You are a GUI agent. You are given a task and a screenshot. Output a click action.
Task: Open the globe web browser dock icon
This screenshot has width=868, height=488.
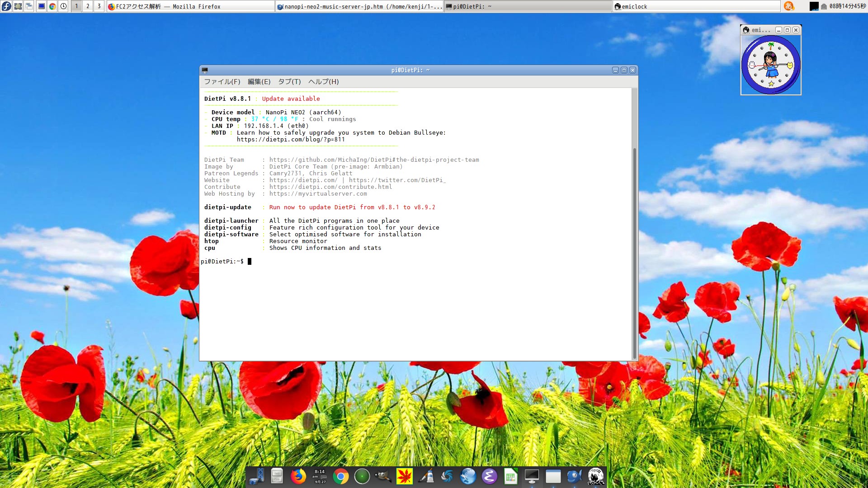[468, 476]
